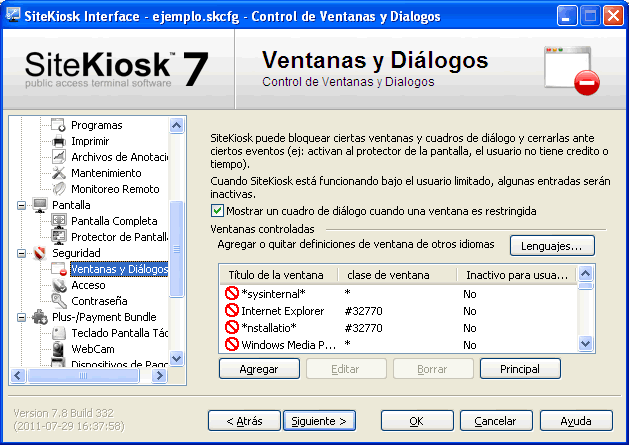The height and width of the screenshot is (445, 629).
Task: Click the Pantalla Completa icon in tree
Action: (x=59, y=221)
